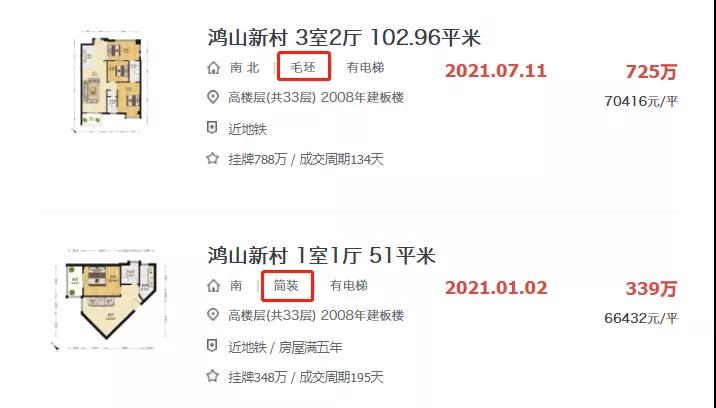
Task: Click the highlighted 简装 label
Action: (x=287, y=286)
